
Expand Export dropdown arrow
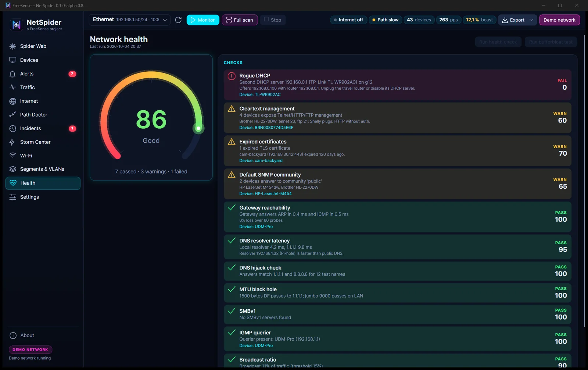click(x=531, y=20)
